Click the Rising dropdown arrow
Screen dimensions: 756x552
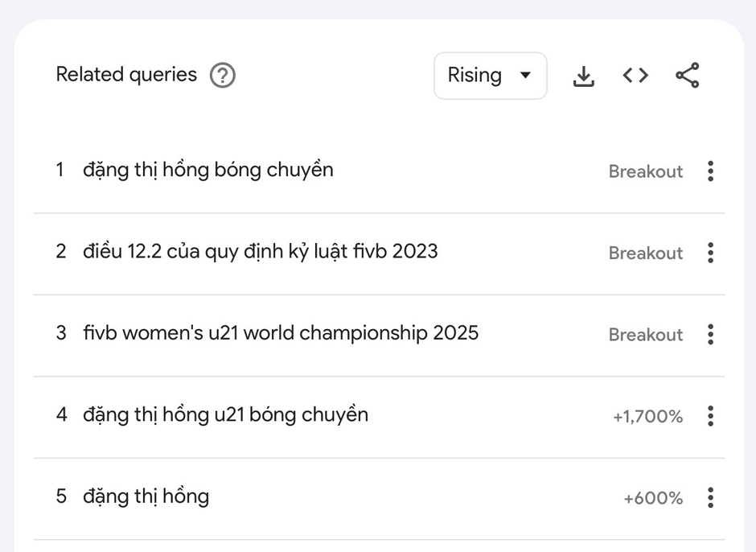click(x=525, y=75)
